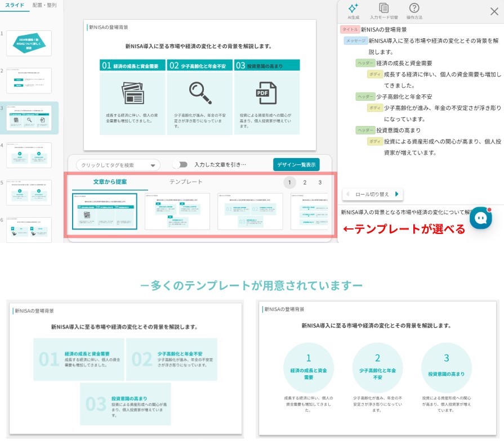
Task: Open the chat support bubble icon
Action: click(480, 218)
